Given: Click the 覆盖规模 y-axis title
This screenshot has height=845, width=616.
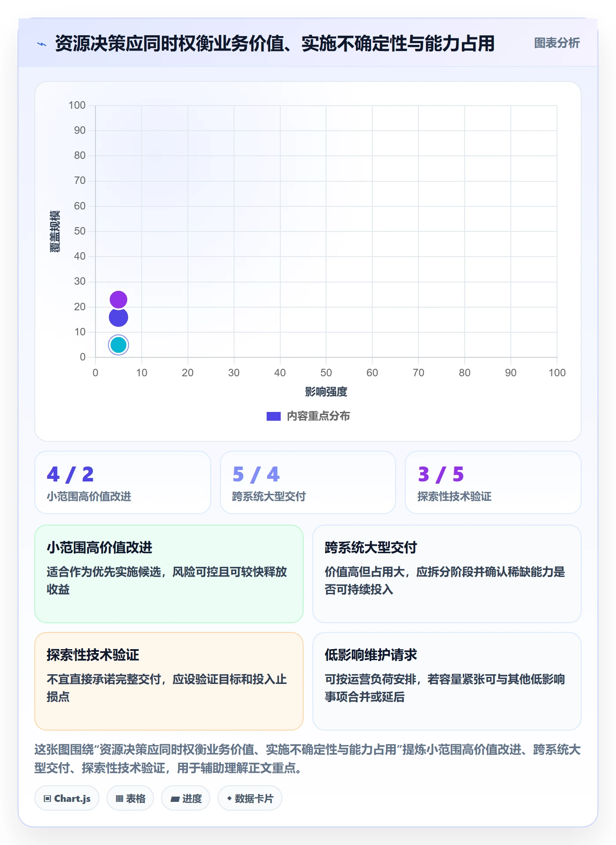Looking at the screenshot, I should click(x=55, y=231).
